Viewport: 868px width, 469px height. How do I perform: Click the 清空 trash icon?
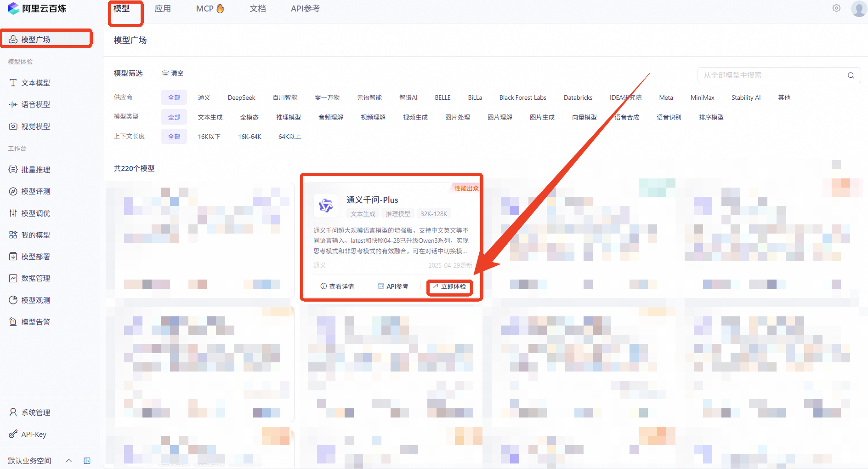[x=165, y=73]
